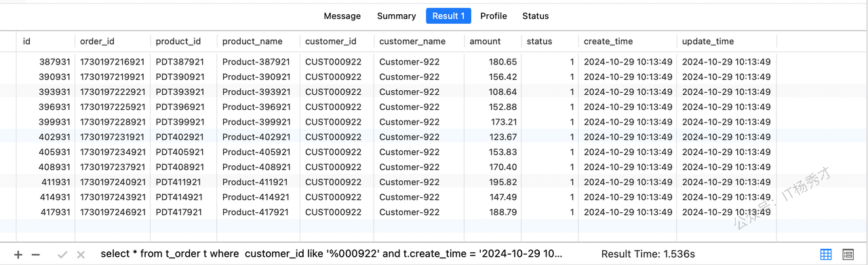Delete record using the minus icon
868x265 pixels.
36,254
